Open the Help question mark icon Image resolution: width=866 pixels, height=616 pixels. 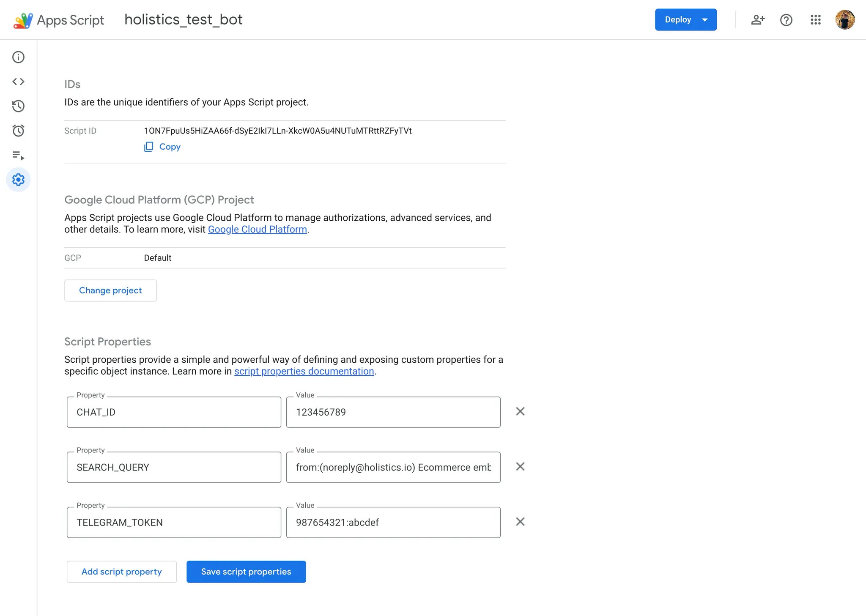click(786, 20)
